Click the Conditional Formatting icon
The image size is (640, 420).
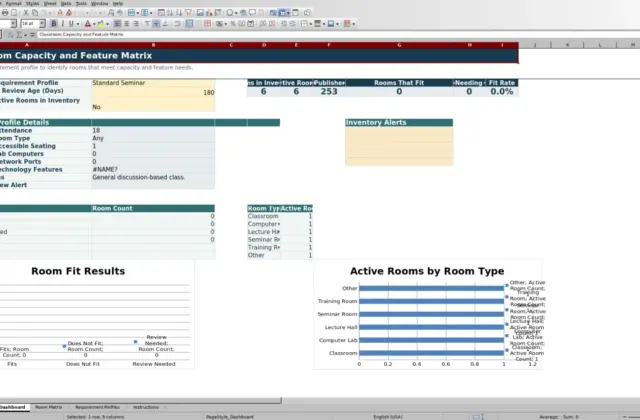pos(347,24)
